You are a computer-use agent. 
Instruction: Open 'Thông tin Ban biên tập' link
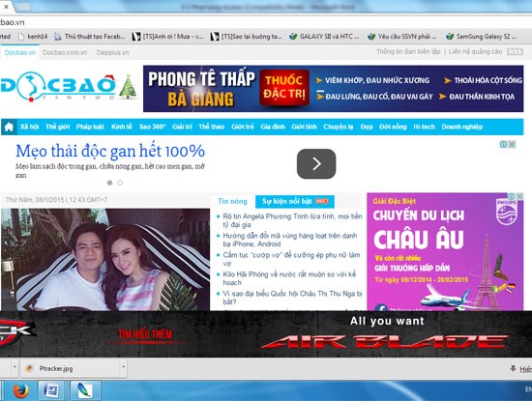point(408,51)
